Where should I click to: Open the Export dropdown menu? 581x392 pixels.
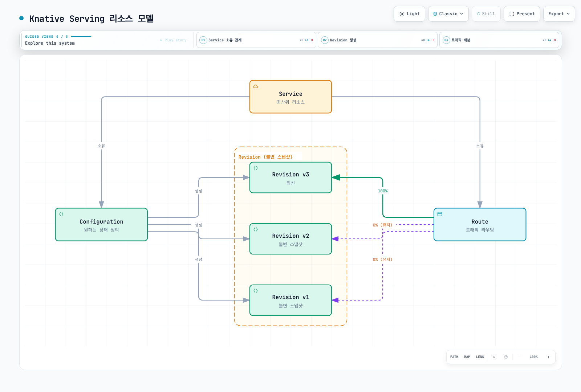pos(559,14)
